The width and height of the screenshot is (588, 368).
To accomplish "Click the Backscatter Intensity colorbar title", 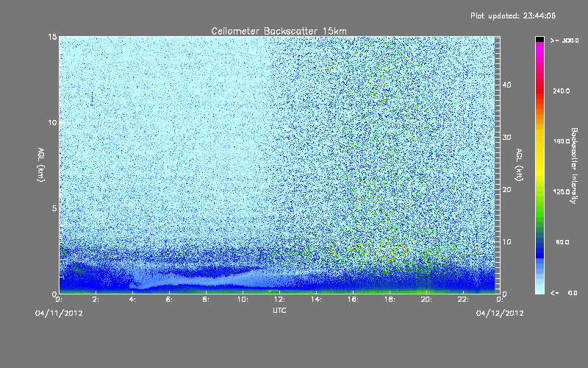I will coord(574,166).
